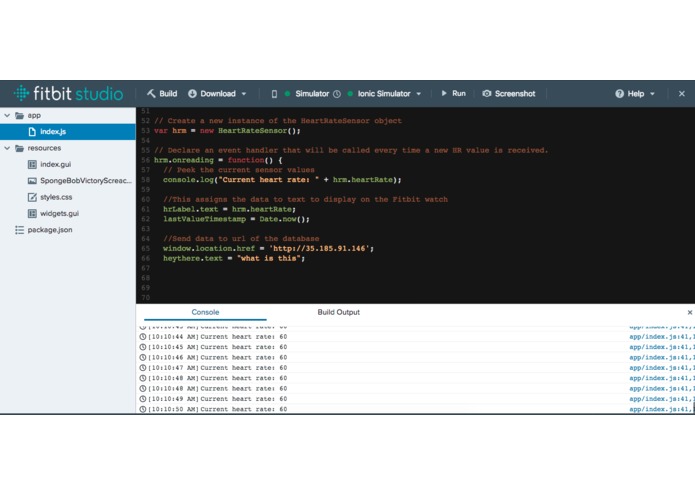This screenshot has width=695, height=494.
Task: Click the console.log code line
Action: [282, 179]
